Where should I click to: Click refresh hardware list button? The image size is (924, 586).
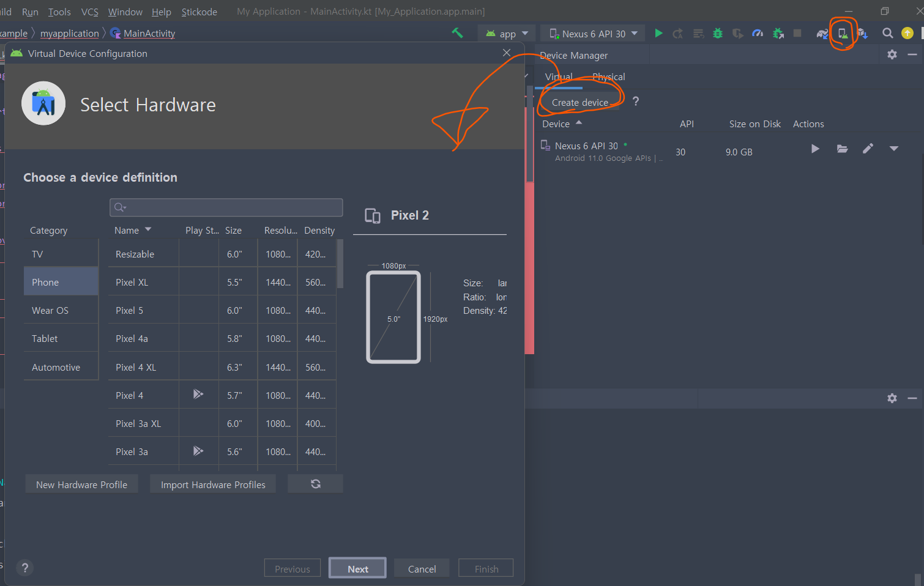point(315,484)
